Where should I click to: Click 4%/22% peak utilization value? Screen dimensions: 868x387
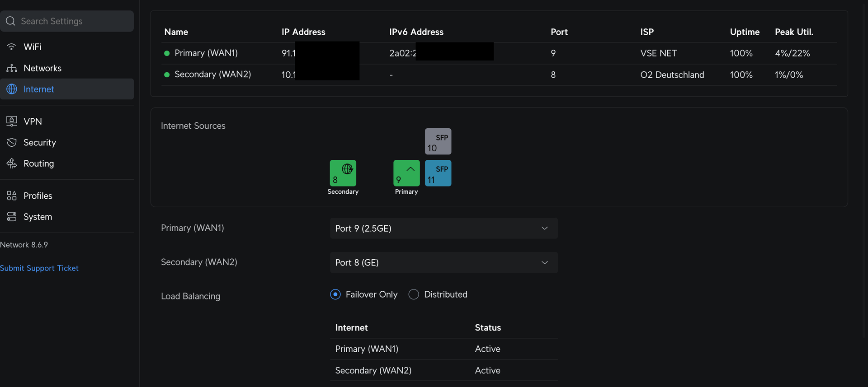(793, 53)
